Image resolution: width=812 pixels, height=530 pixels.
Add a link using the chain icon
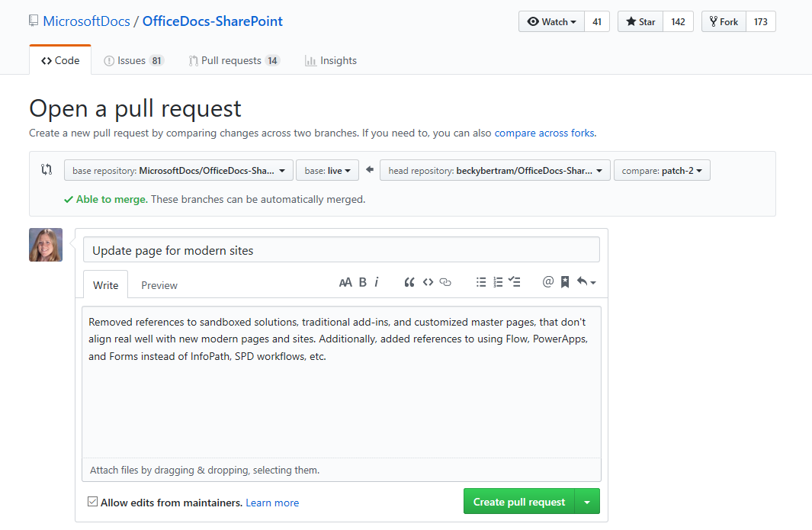[446, 282]
